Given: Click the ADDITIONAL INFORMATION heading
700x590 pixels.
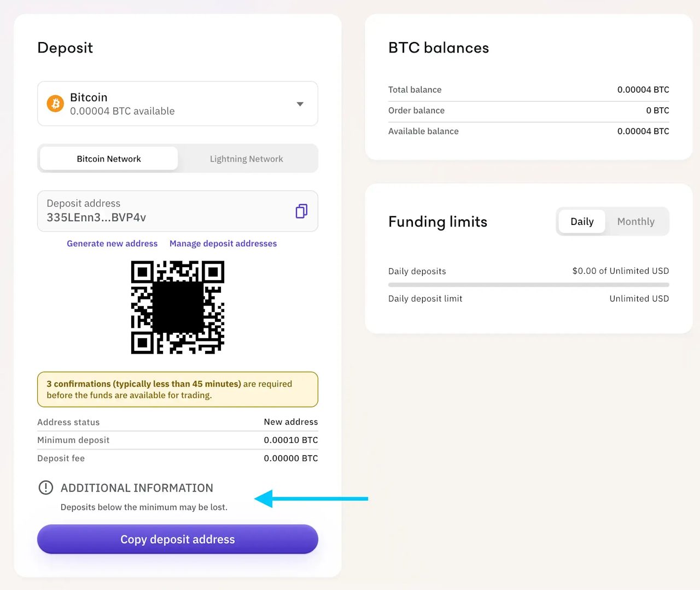Looking at the screenshot, I should click(137, 488).
